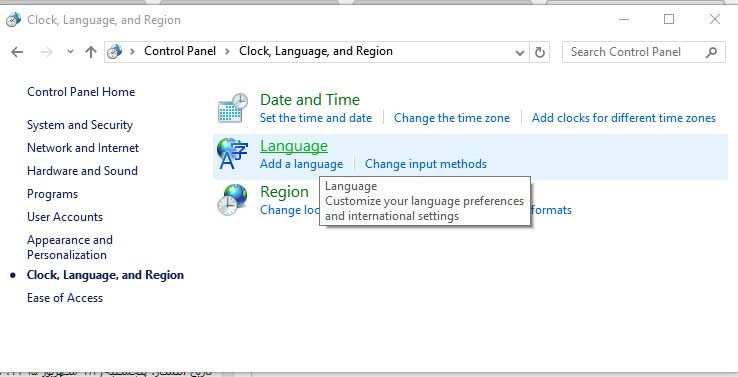Click the search magnifier icon
The image size is (738, 377).
pyautogui.click(x=711, y=52)
